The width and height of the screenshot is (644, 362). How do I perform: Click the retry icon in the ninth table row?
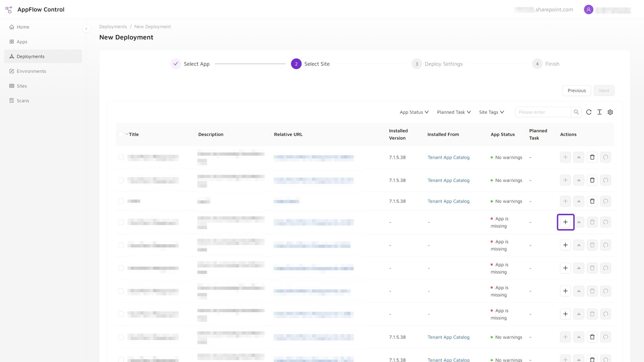point(606,337)
